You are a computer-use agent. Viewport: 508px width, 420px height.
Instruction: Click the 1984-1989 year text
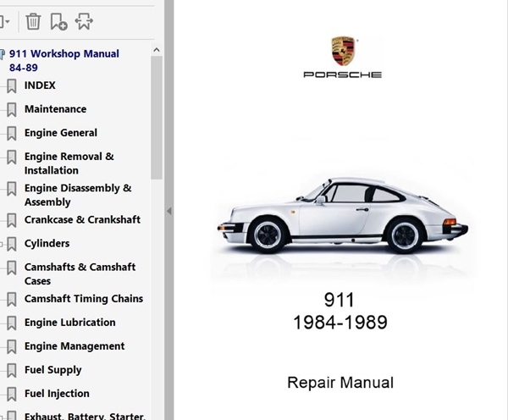click(x=340, y=323)
